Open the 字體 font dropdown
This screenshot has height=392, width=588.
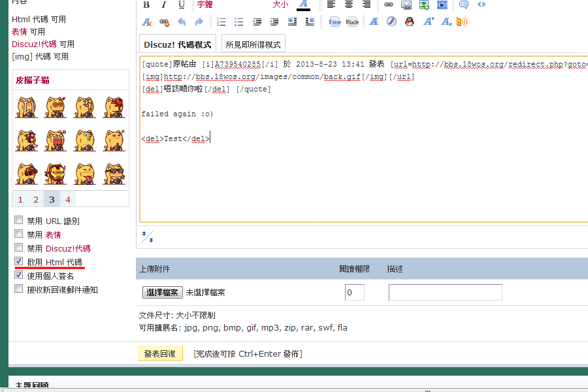[x=204, y=5]
